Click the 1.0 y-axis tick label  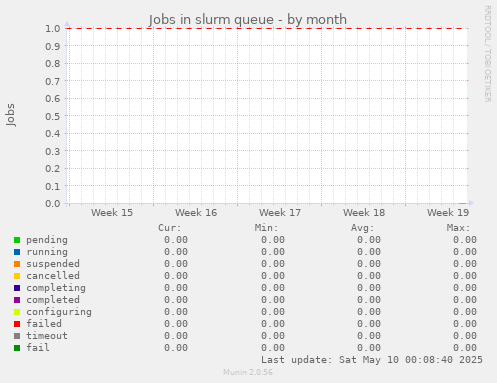(53, 28)
